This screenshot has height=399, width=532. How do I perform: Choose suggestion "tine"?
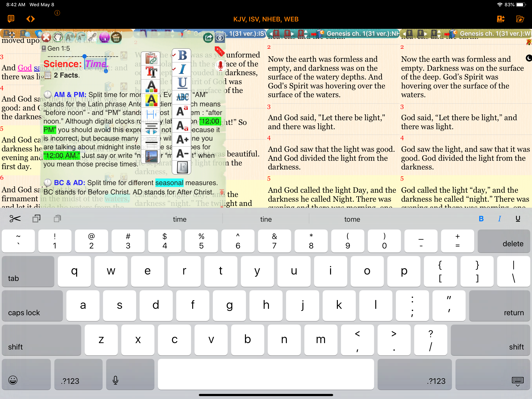[x=266, y=219]
